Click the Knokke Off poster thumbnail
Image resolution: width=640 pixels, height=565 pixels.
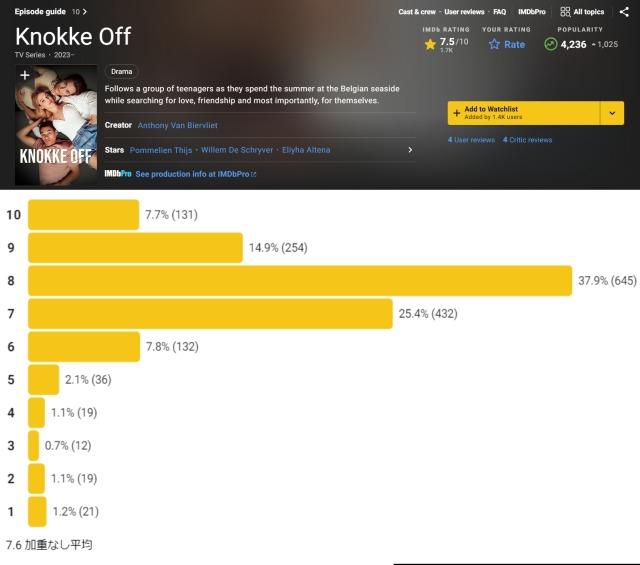click(57, 125)
